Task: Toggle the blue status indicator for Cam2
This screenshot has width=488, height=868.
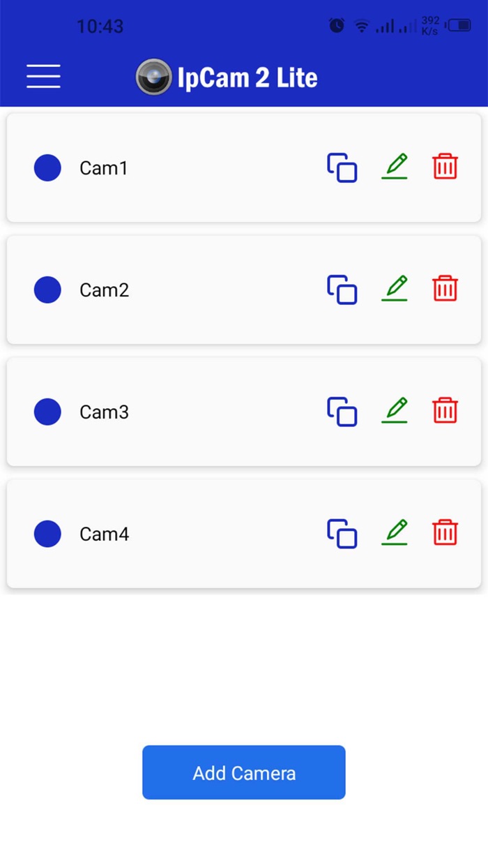Action: pyautogui.click(x=47, y=290)
